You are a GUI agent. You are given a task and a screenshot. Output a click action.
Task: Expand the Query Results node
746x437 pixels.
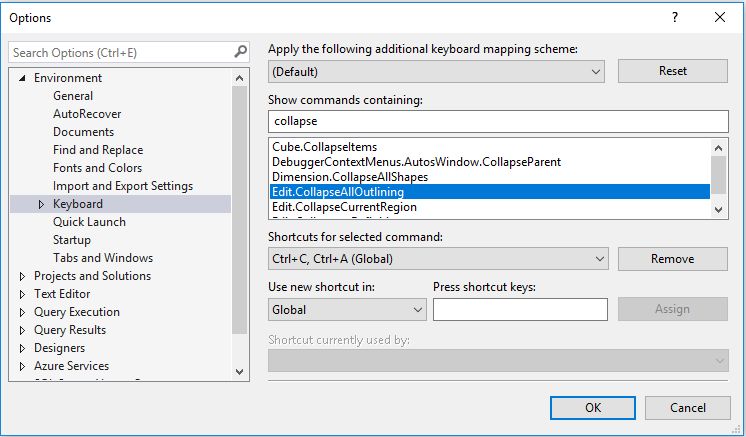point(22,330)
